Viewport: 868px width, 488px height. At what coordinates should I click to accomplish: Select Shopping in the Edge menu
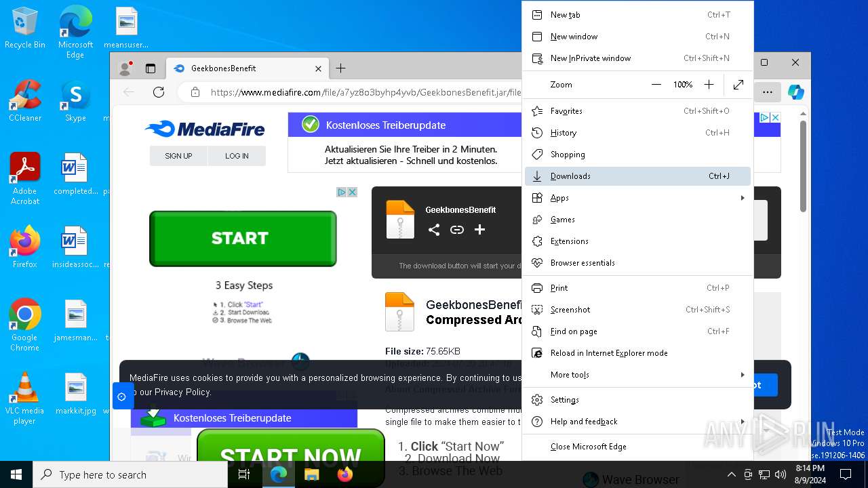(x=637, y=155)
